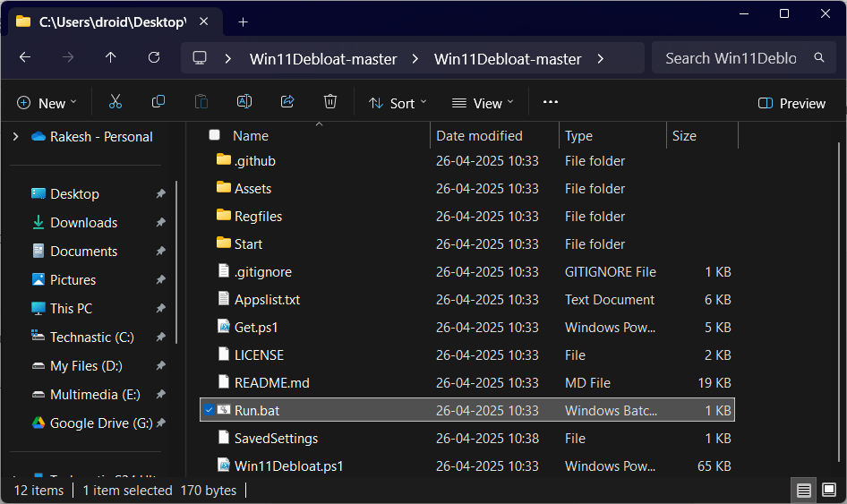Open the View dropdown menu

coord(483,103)
